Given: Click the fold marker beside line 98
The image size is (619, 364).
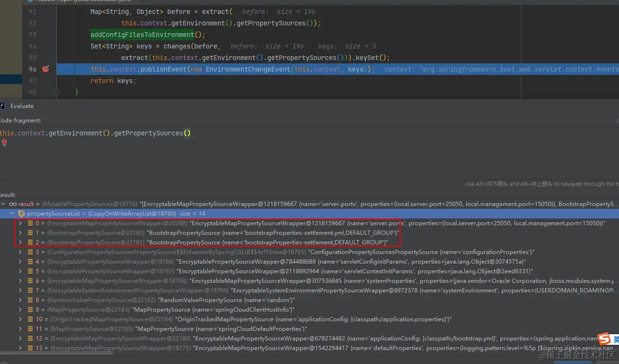Looking at the screenshot, I should point(56,91).
